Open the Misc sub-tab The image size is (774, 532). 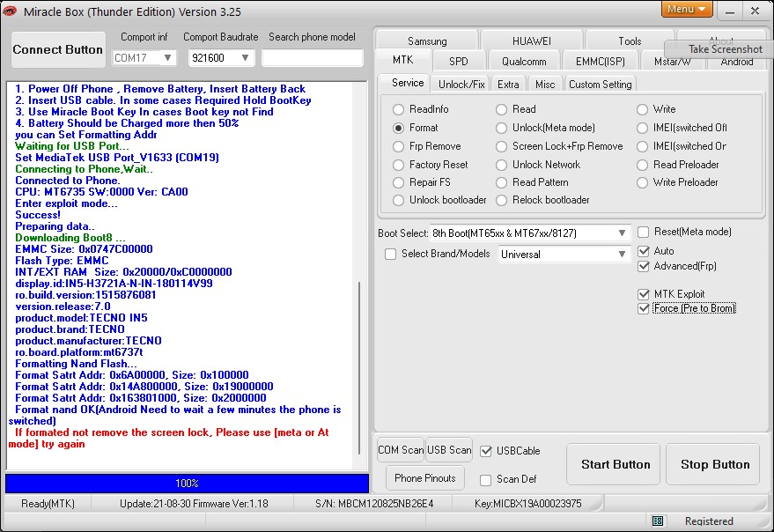[545, 85]
